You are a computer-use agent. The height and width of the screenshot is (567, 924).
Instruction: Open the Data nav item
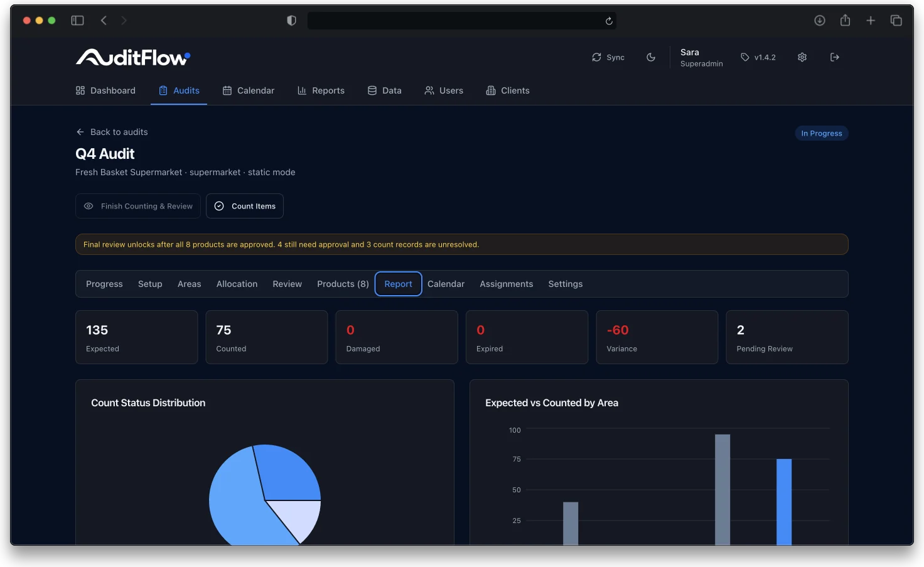pyautogui.click(x=384, y=90)
